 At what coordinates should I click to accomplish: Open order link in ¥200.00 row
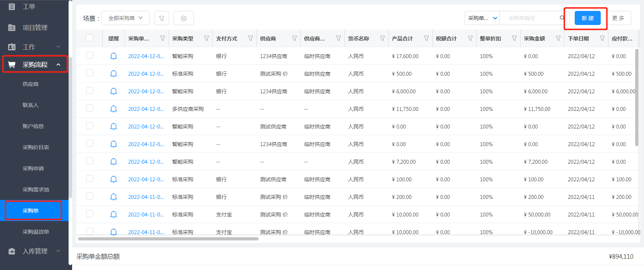[146, 197]
